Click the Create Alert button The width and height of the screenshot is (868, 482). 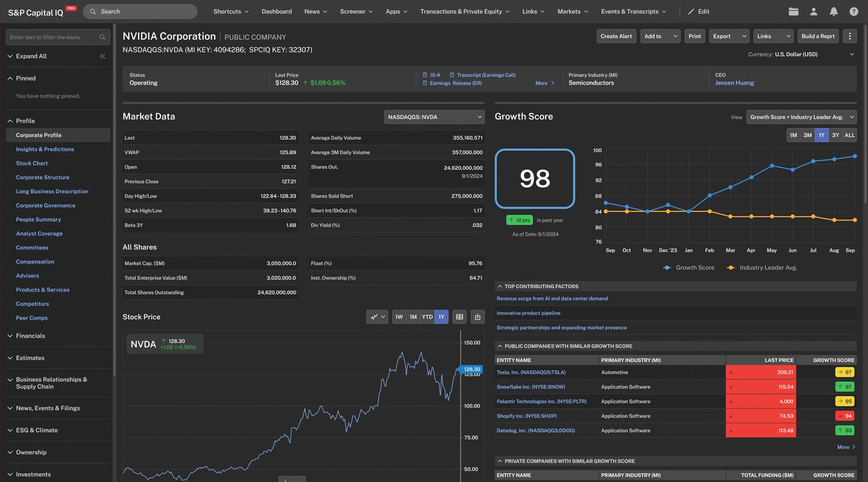[616, 36]
